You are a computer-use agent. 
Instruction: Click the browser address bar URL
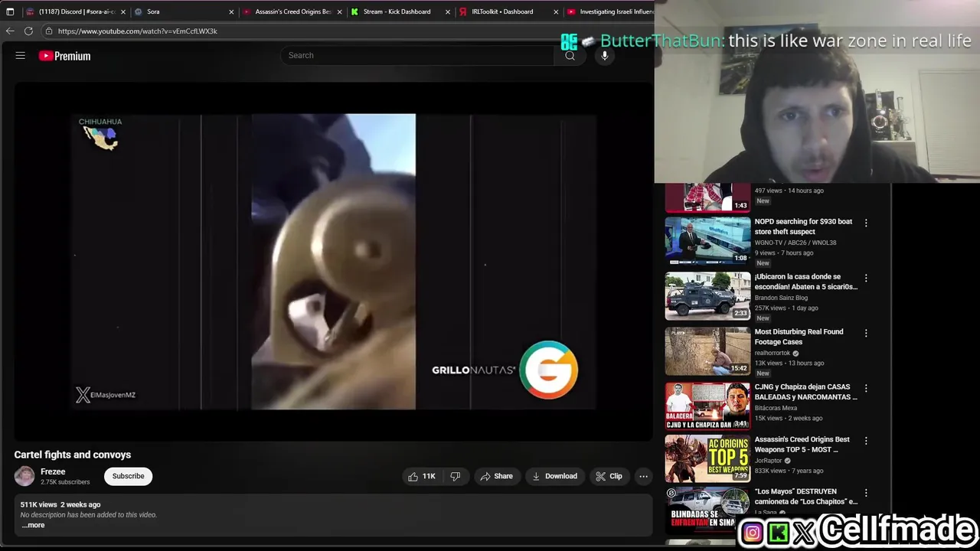[x=138, y=31]
